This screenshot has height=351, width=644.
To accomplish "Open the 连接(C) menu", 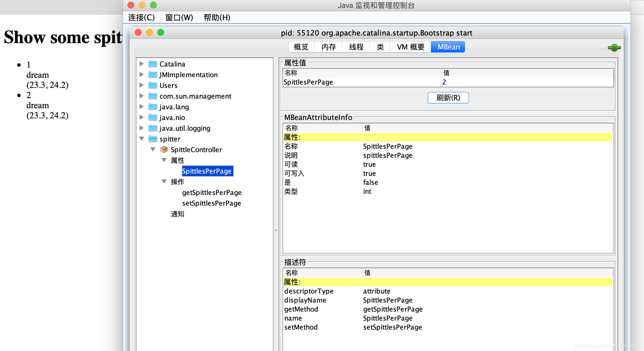I will tap(141, 17).
